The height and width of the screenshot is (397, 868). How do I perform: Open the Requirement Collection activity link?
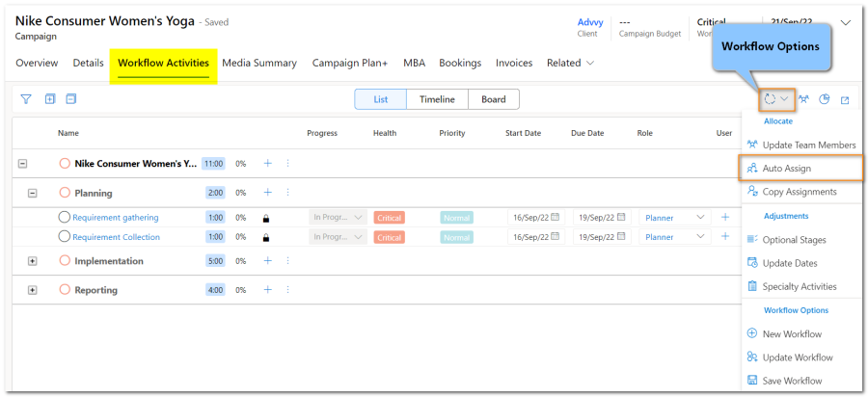pyautogui.click(x=116, y=237)
